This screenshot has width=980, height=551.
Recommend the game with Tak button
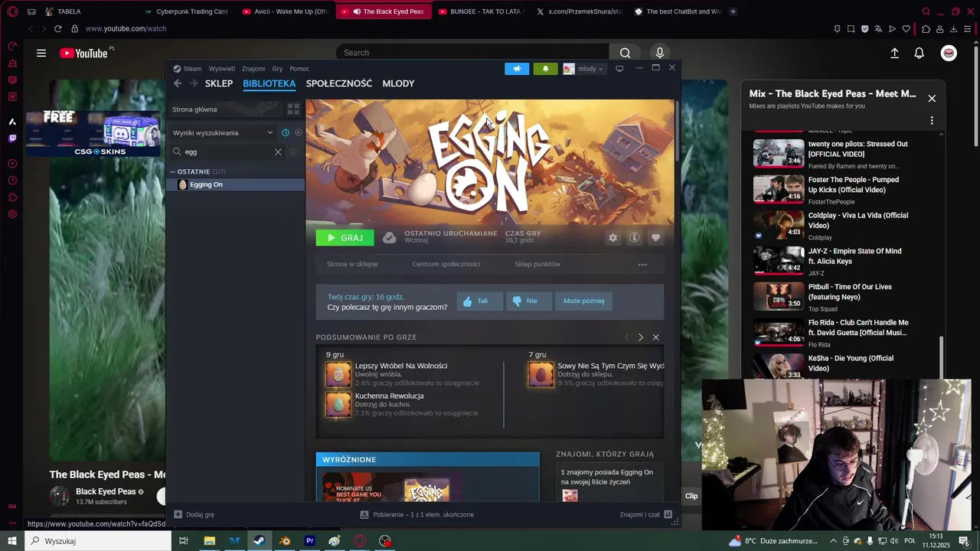(479, 301)
